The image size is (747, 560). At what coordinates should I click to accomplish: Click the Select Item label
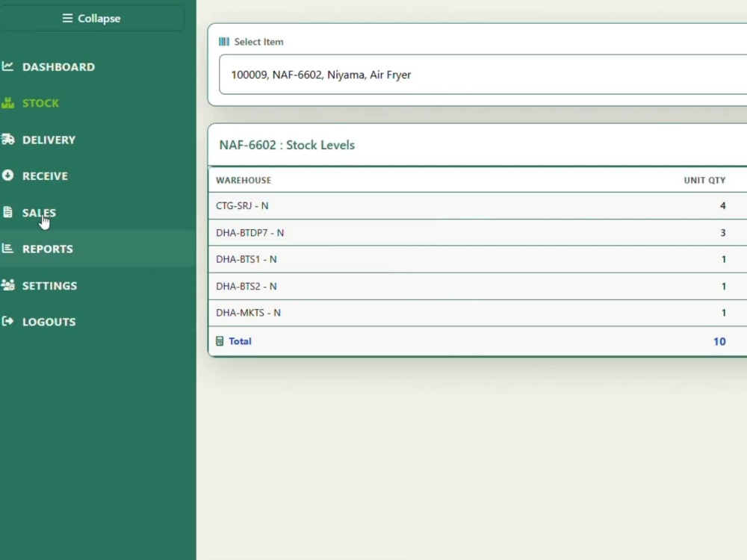258,41
